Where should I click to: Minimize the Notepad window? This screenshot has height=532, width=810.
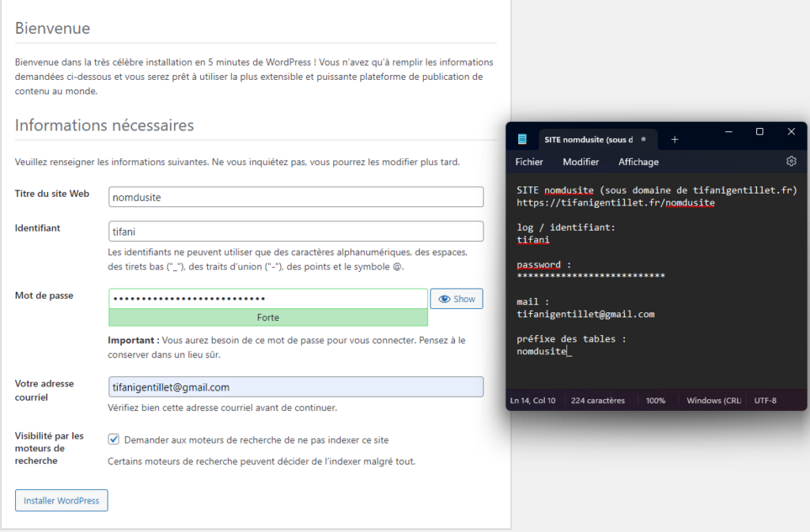pos(729,131)
